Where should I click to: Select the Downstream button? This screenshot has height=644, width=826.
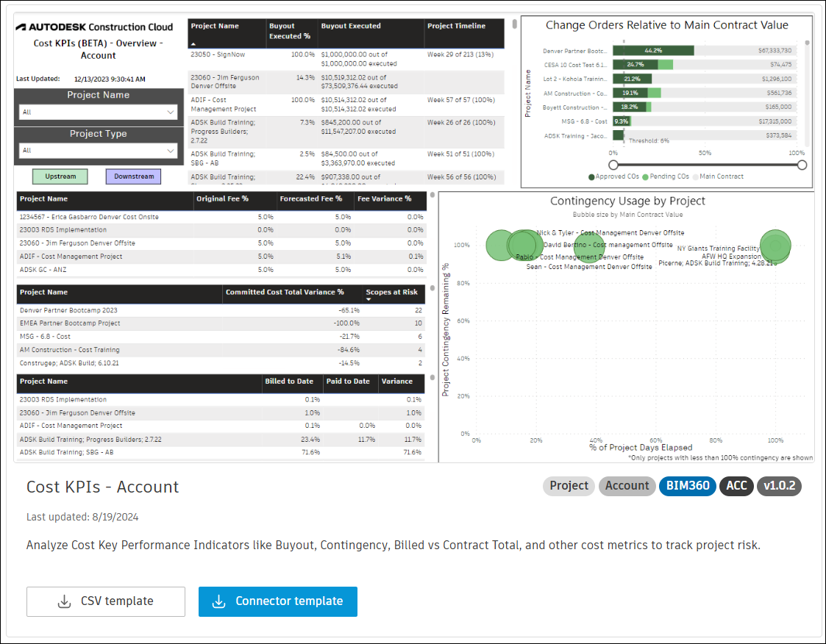(134, 176)
